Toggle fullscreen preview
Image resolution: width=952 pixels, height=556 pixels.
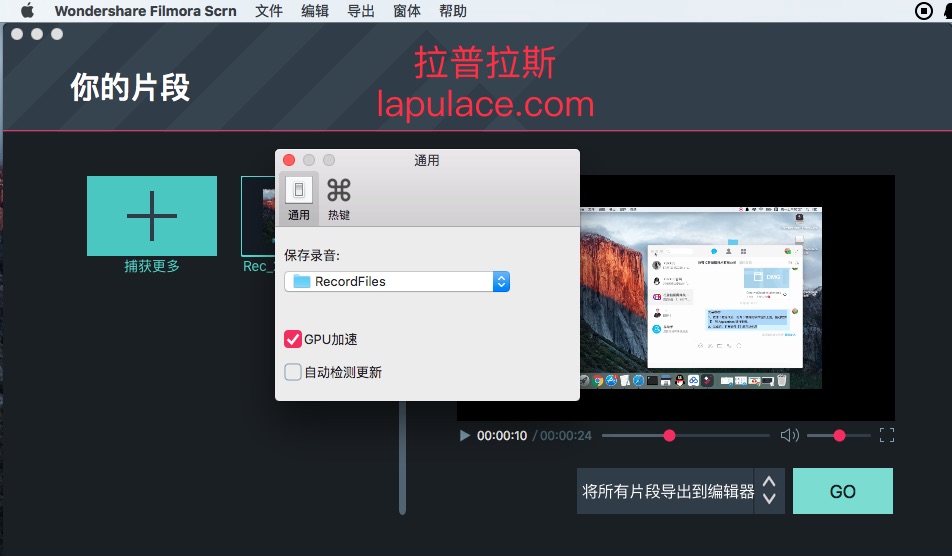coord(886,435)
